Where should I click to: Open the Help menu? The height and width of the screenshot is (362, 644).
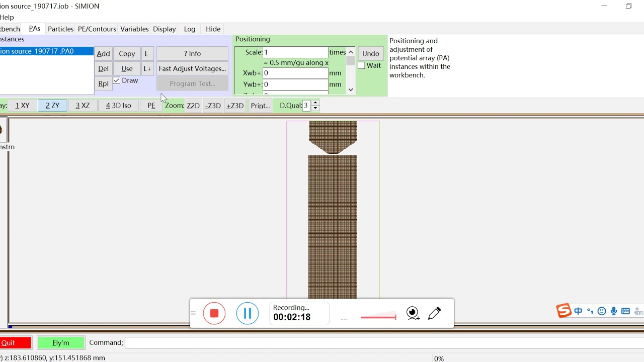[x=7, y=18]
